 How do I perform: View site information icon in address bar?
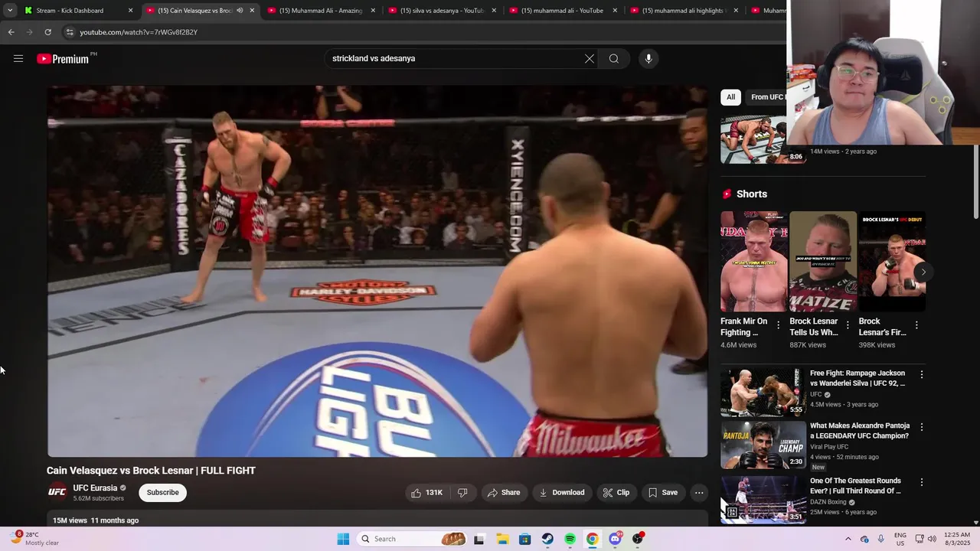coord(70,32)
